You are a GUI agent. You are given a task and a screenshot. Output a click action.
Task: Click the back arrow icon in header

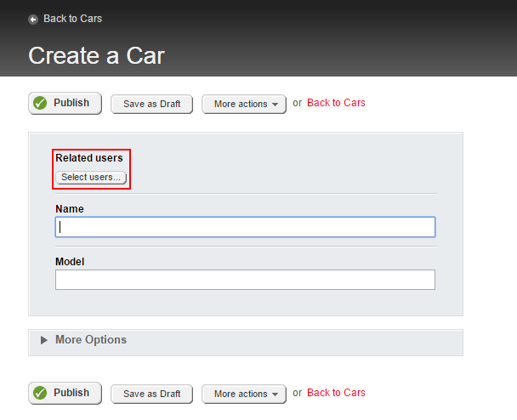33,20
